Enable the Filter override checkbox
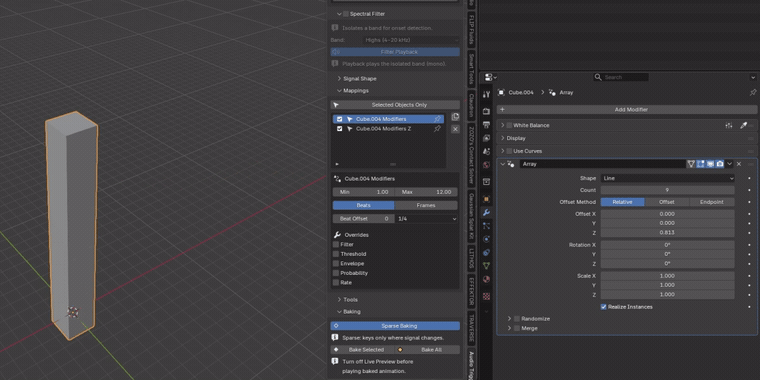 pos(335,244)
